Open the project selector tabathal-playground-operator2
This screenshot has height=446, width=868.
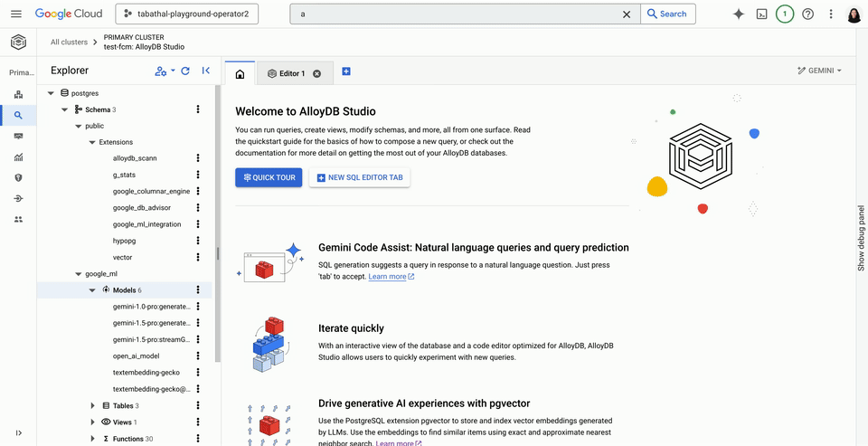point(188,14)
